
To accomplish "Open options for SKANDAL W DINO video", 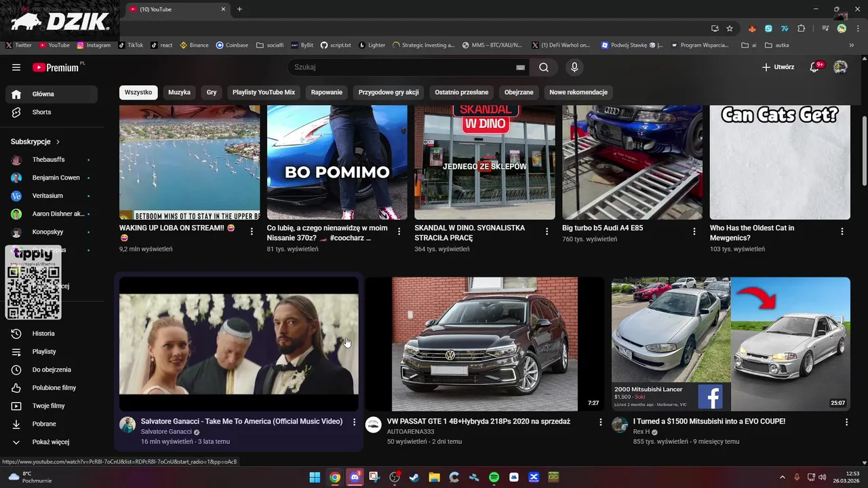I will tap(547, 232).
